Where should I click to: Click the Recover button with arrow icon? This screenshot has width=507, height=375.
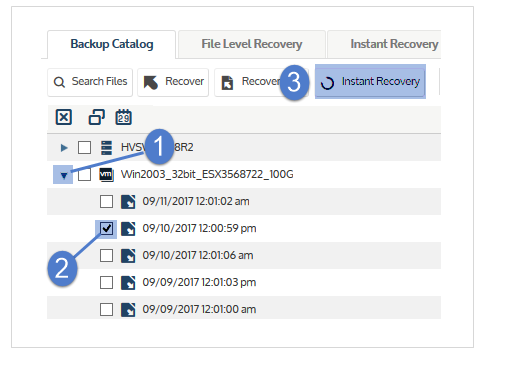click(173, 82)
